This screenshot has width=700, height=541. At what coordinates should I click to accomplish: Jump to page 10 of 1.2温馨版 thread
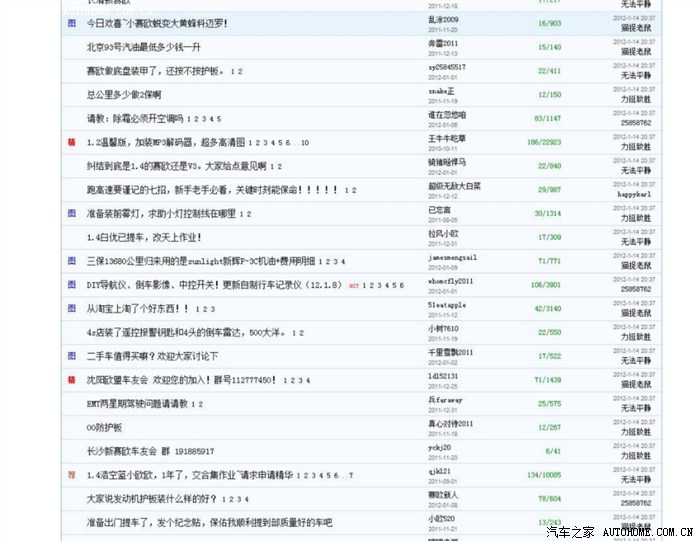[x=304, y=143]
